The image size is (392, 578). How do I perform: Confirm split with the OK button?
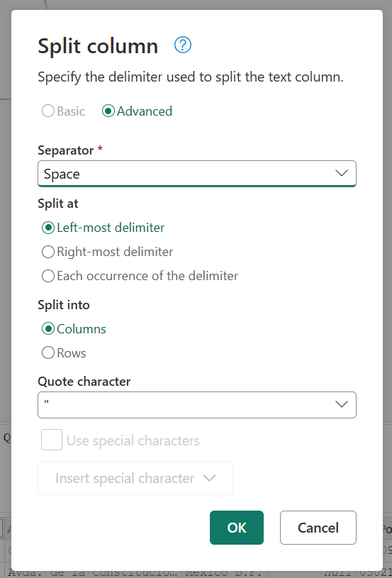(x=237, y=528)
